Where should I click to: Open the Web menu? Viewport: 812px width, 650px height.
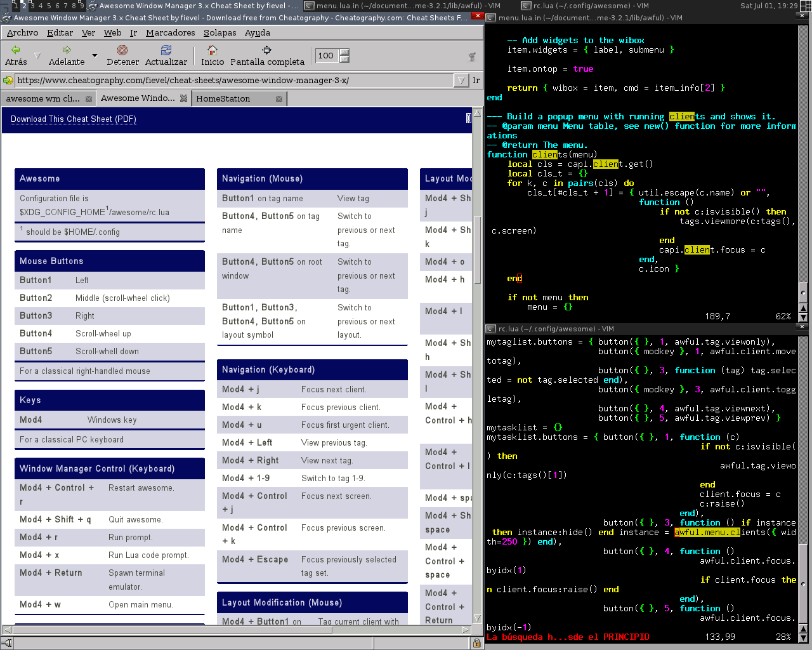(113, 32)
